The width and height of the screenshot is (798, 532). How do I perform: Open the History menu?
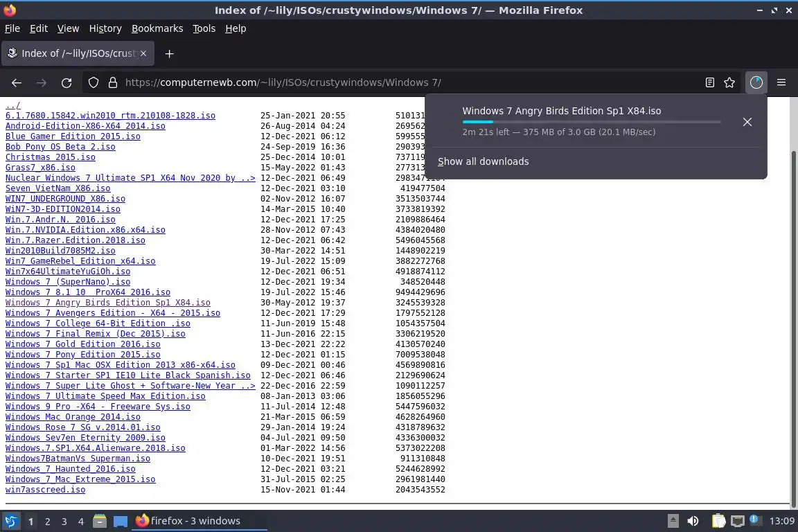tap(105, 28)
